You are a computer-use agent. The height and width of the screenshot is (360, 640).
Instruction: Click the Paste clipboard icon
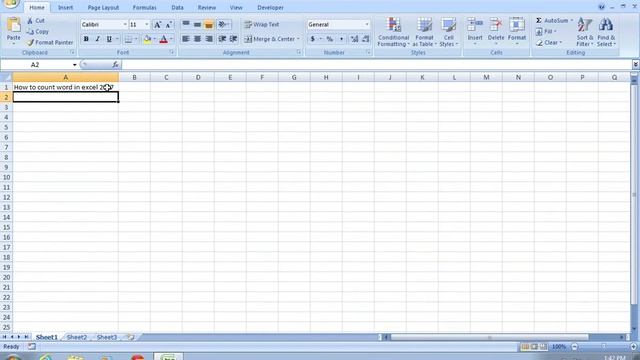(x=13, y=25)
